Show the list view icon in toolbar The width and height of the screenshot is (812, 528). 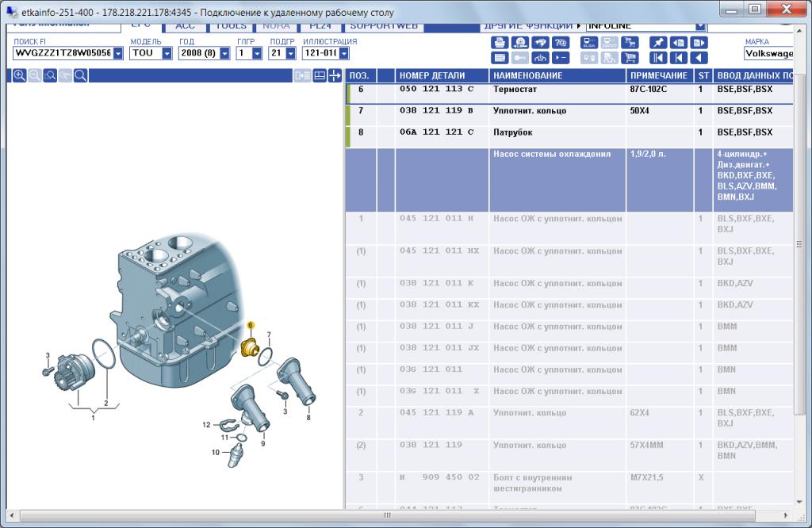coord(500,58)
